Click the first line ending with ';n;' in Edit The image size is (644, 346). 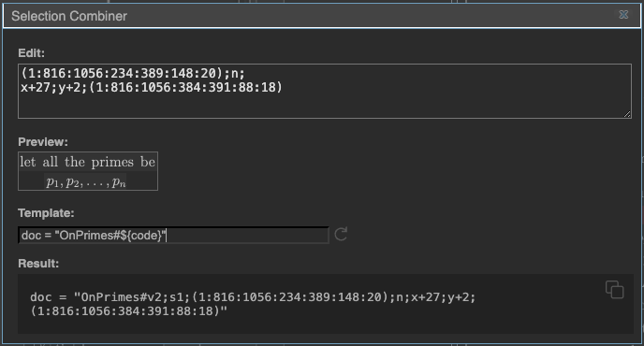point(133,73)
